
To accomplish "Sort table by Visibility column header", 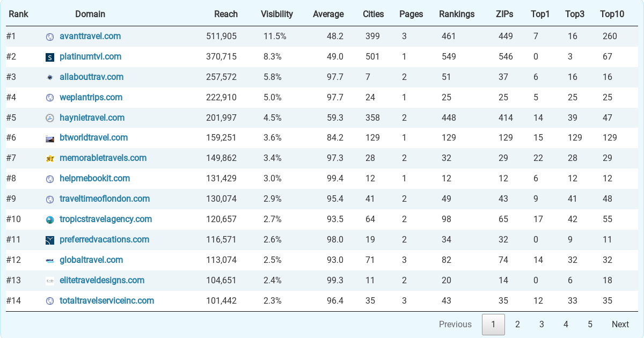I will (277, 14).
